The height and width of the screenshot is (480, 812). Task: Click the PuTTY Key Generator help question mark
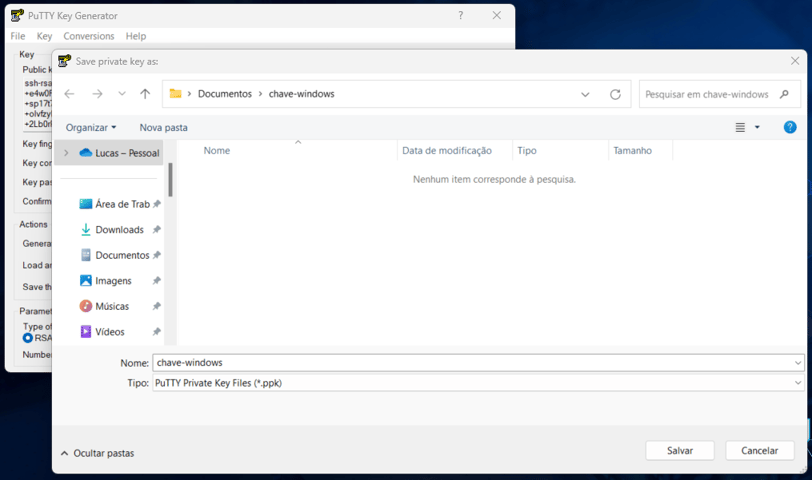coord(460,16)
